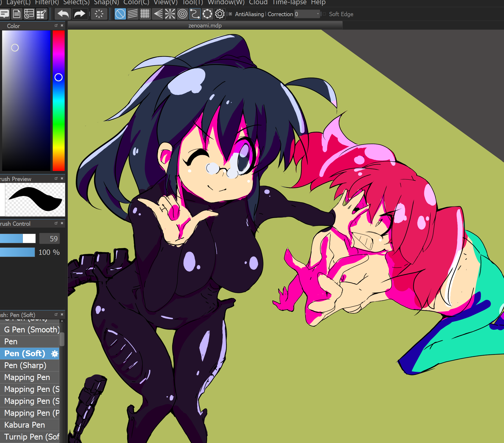Open snap settings via the gear icon

click(220, 14)
